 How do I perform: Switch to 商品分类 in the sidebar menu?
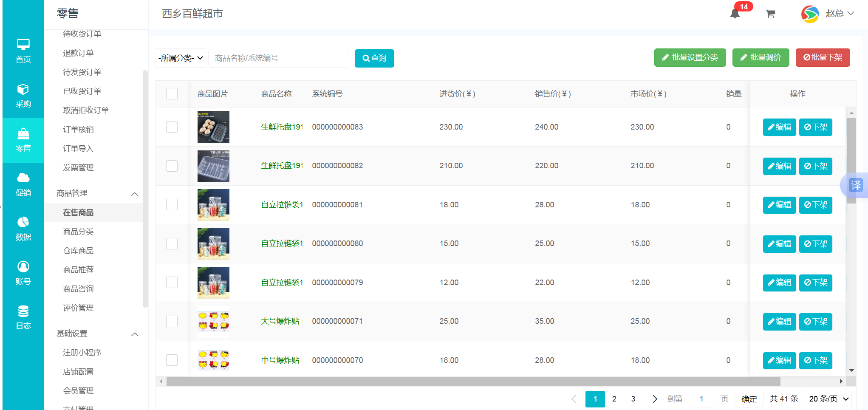[x=77, y=231]
